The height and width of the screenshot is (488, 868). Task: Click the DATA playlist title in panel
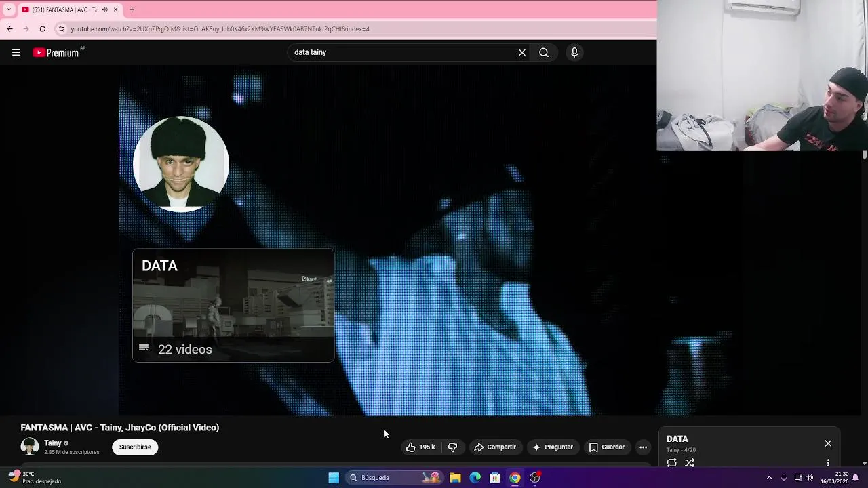[x=677, y=439]
